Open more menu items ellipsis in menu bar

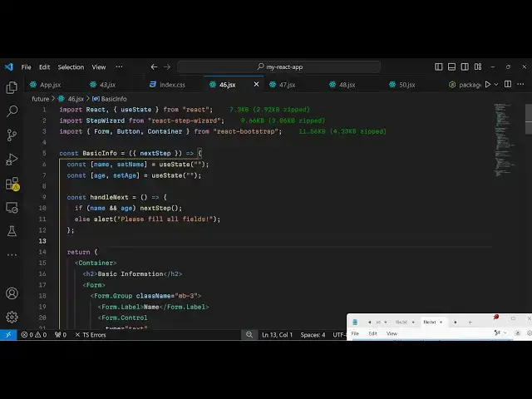point(119,66)
